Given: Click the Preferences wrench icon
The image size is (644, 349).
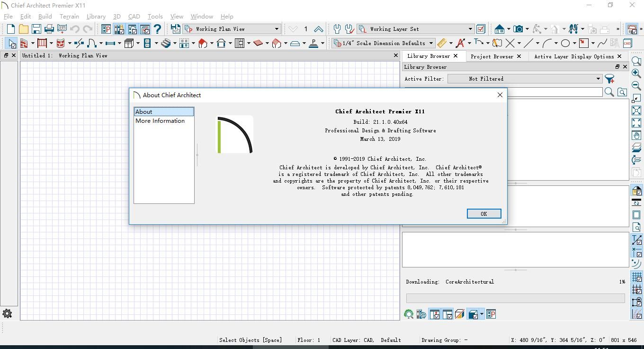Looking at the screenshot, I should (337, 29).
